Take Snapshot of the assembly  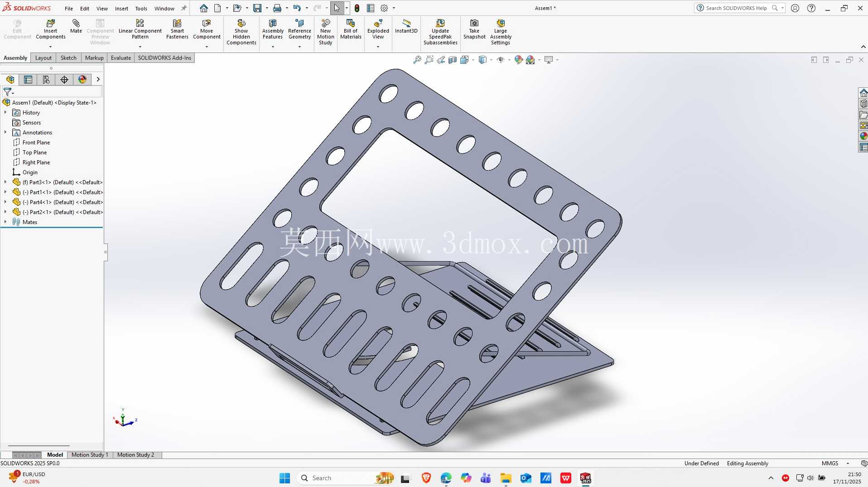pyautogui.click(x=474, y=29)
